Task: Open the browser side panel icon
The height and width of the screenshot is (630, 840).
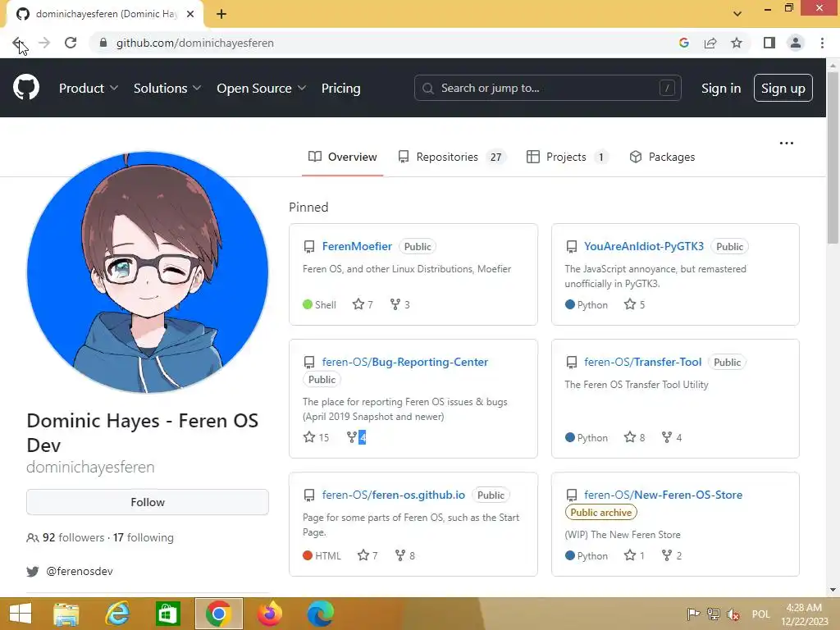Action: [x=769, y=43]
